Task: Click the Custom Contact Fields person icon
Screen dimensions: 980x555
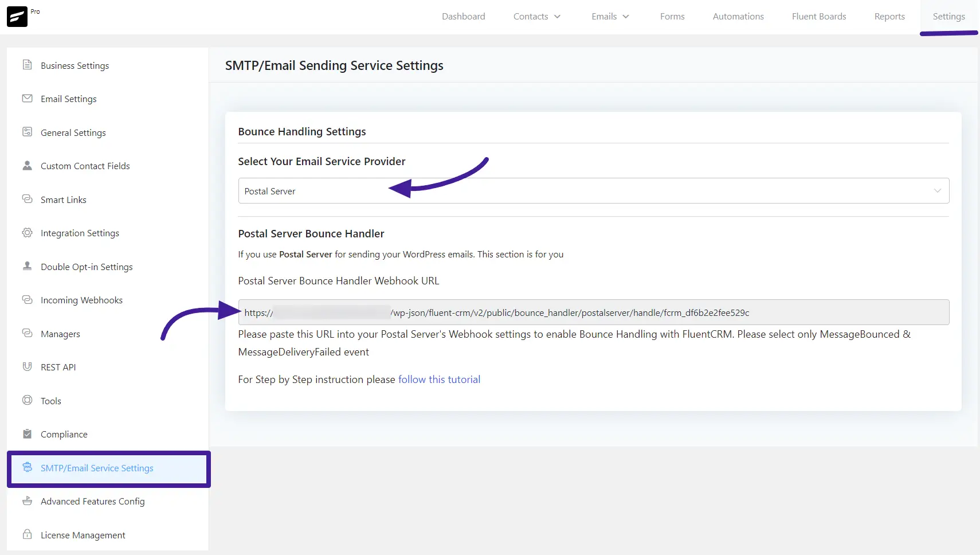Action: click(27, 166)
